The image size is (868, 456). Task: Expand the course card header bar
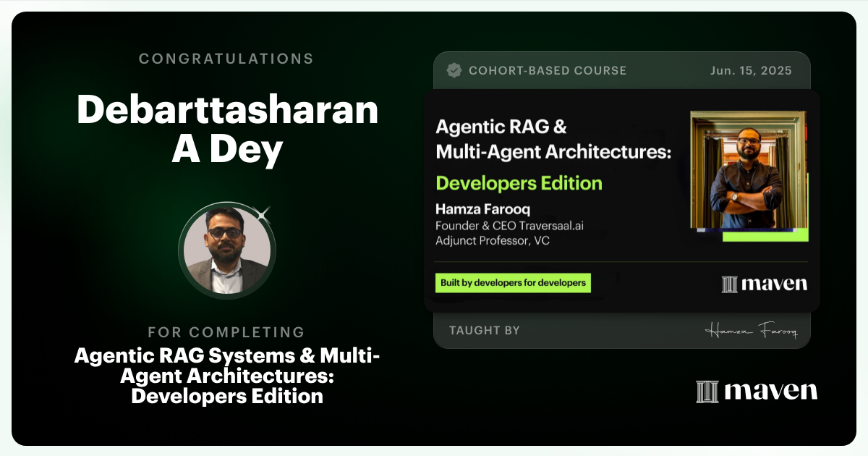622,70
